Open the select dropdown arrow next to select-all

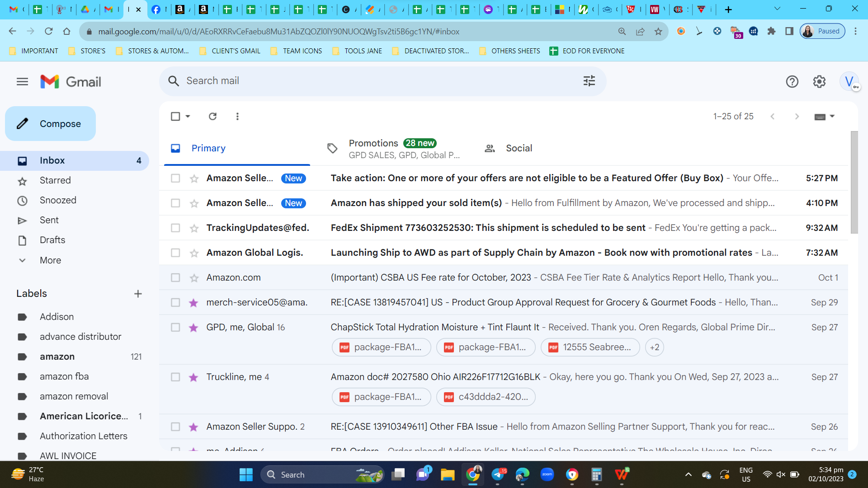pos(188,117)
